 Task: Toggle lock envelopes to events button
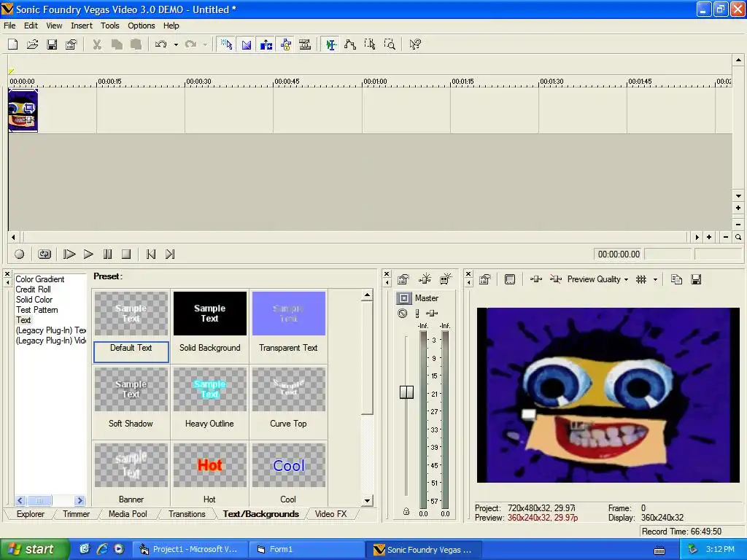point(285,44)
